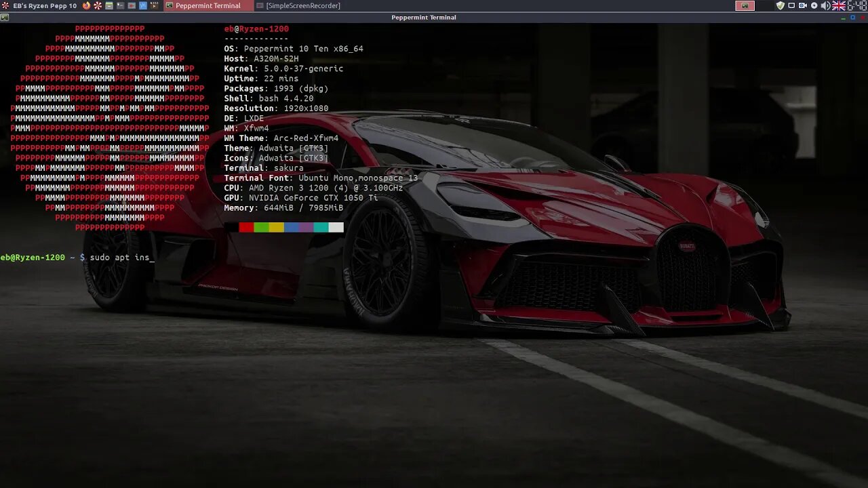The width and height of the screenshot is (868, 488).
Task: Open the volume speaker control
Action: coord(825,5)
